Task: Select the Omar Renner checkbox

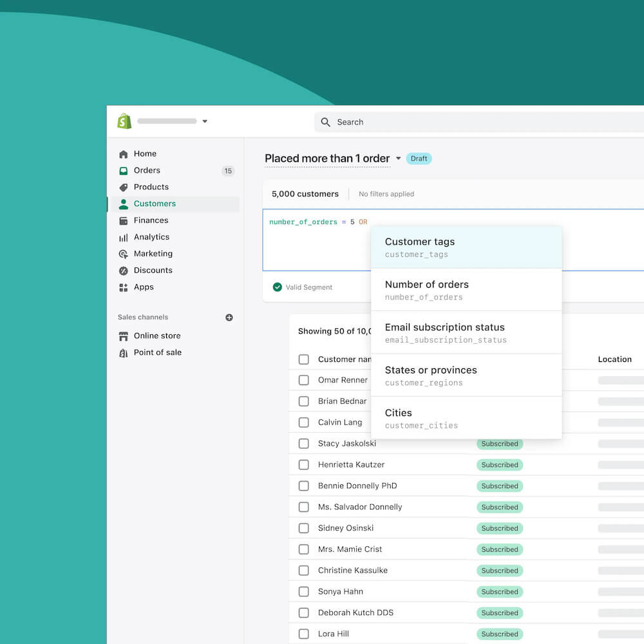Action: [x=304, y=380]
